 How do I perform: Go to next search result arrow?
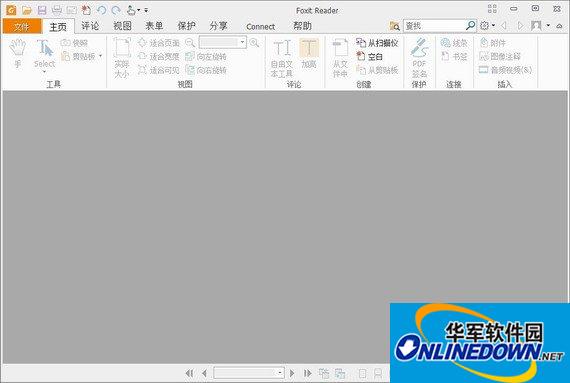520,25
